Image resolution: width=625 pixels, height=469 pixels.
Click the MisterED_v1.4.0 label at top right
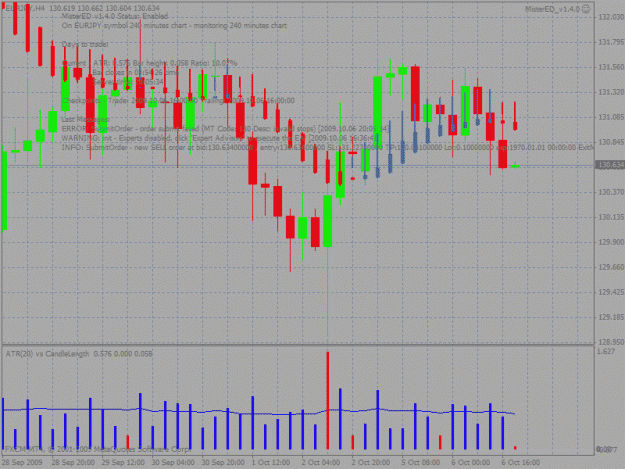click(x=552, y=9)
